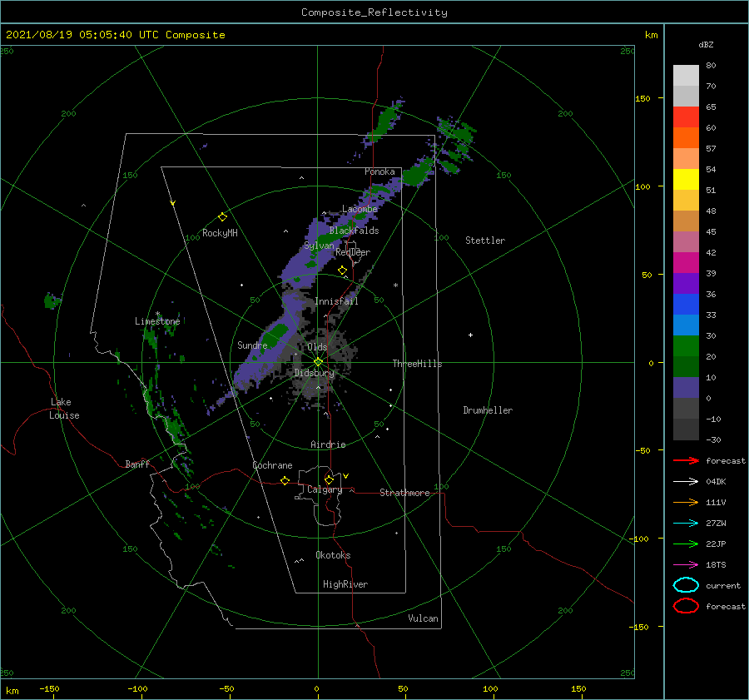Click the Sundre town label
749x700 pixels.
[x=252, y=345]
